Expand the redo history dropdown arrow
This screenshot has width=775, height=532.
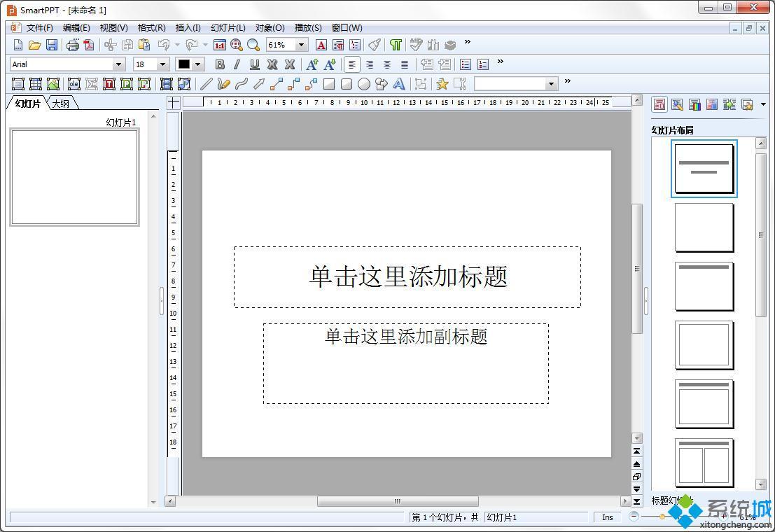tap(206, 45)
